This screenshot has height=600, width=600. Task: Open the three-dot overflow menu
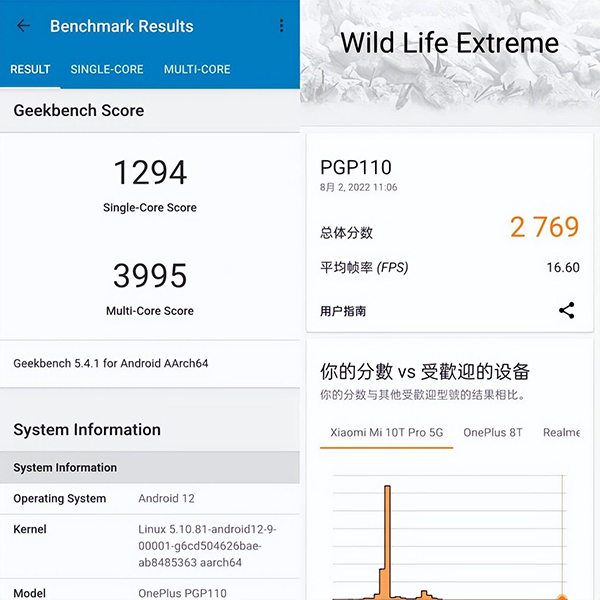click(281, 26)
